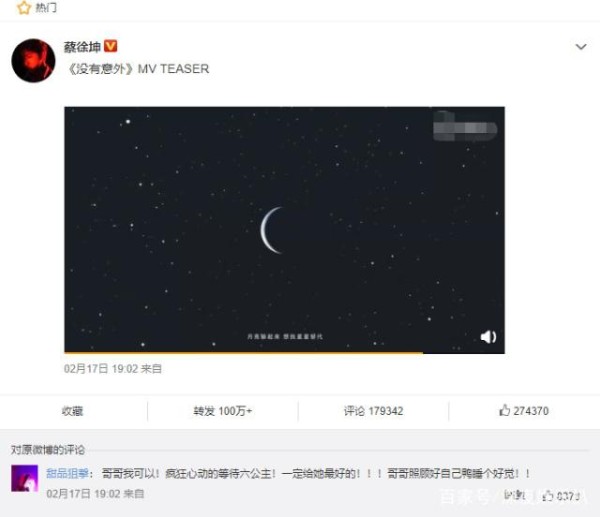
Task: Click the blurred watermark in video corner
Action: coord(465,126)
